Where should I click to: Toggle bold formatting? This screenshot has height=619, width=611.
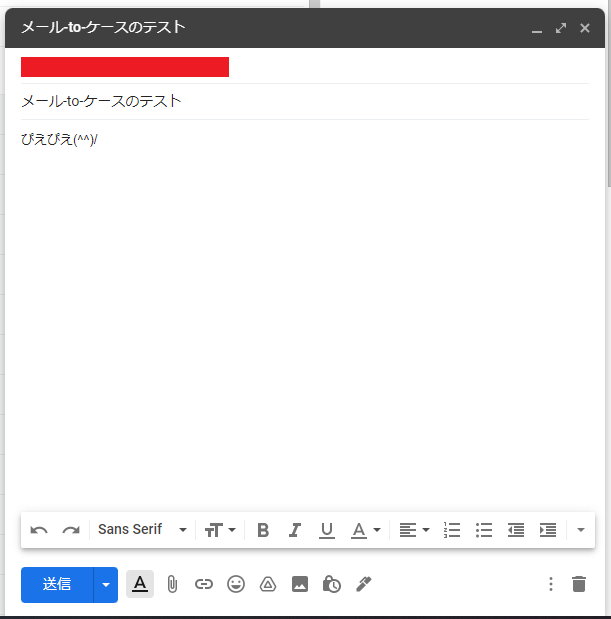coord(263,530)
